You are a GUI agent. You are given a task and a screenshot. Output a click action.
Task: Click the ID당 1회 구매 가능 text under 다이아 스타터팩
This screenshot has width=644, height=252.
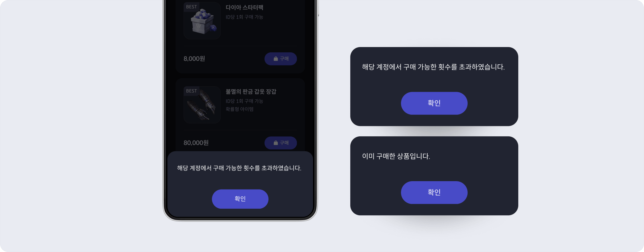pos(244,17)
